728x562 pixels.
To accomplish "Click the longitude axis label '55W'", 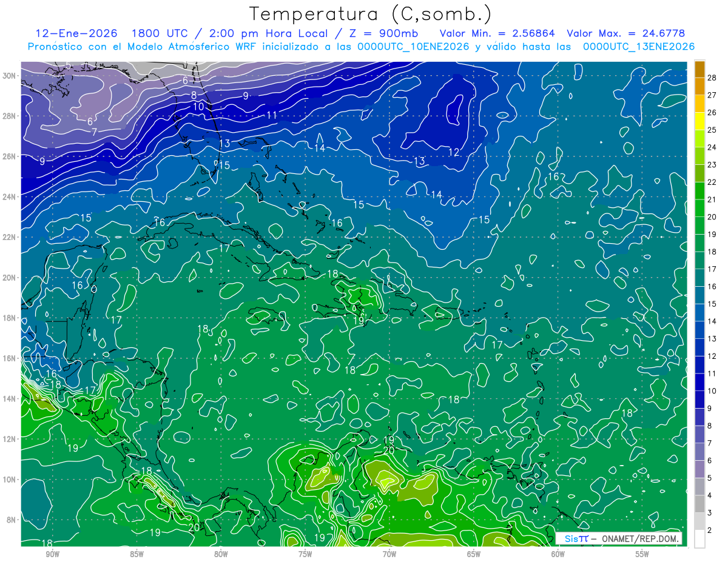I will 642,554.
